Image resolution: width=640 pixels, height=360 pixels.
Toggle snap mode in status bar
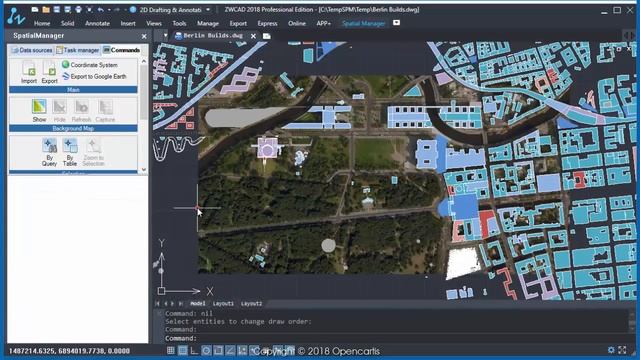pyautogui.click(x=171, y=351)
